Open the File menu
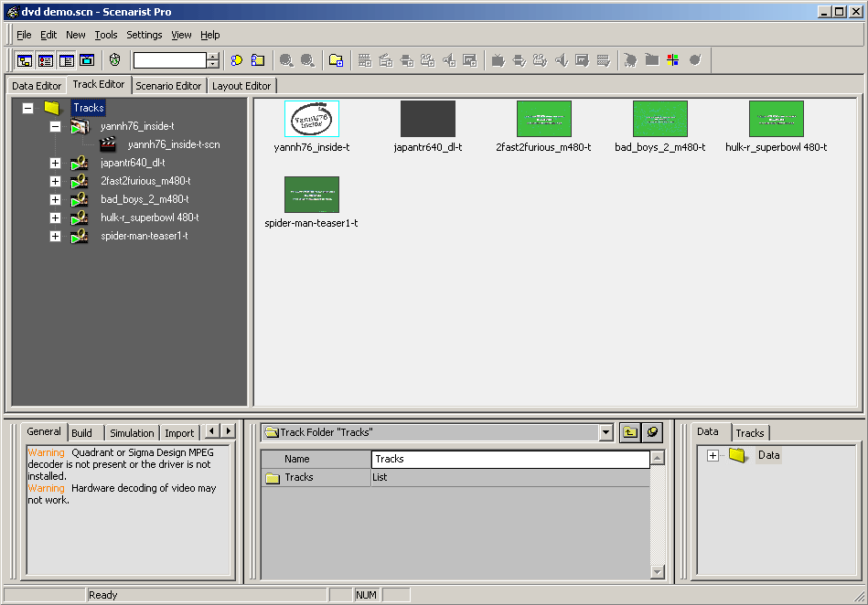The height and width of the screenshot is (605, 868). pos(24,35)
